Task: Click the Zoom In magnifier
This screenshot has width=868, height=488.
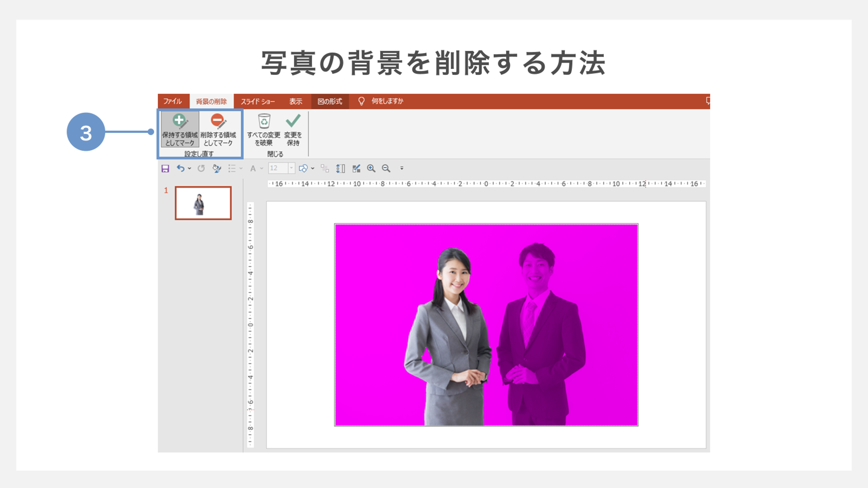Action: 371,168
